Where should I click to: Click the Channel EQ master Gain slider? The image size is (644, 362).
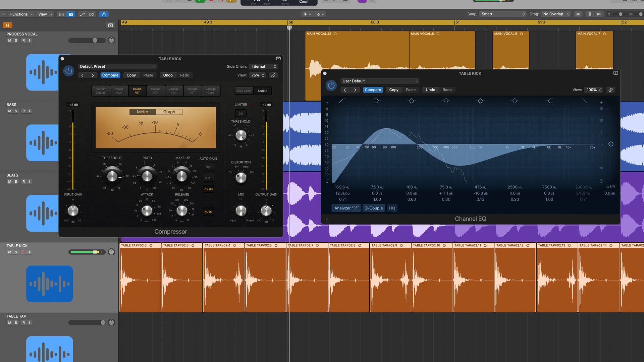pos(611,144)
